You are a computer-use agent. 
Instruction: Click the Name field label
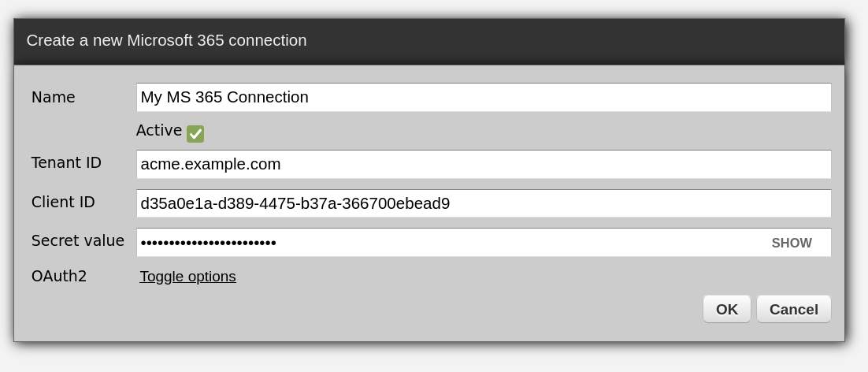click(54, 98)
